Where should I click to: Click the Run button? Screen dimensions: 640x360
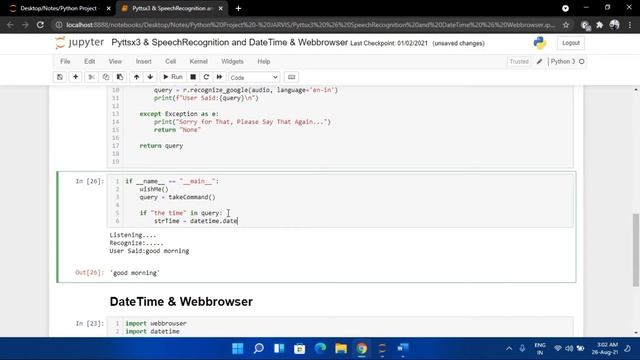click(173, 77)
